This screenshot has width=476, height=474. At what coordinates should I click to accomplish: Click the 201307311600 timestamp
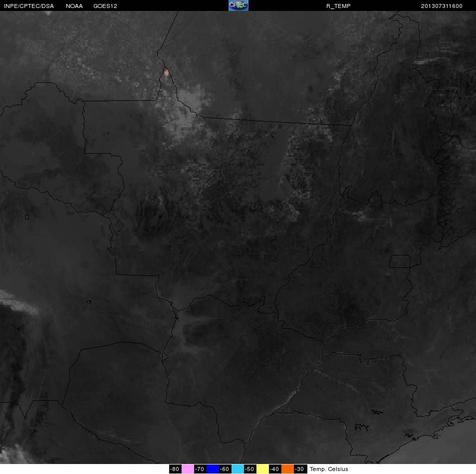[x=442, y=6]
